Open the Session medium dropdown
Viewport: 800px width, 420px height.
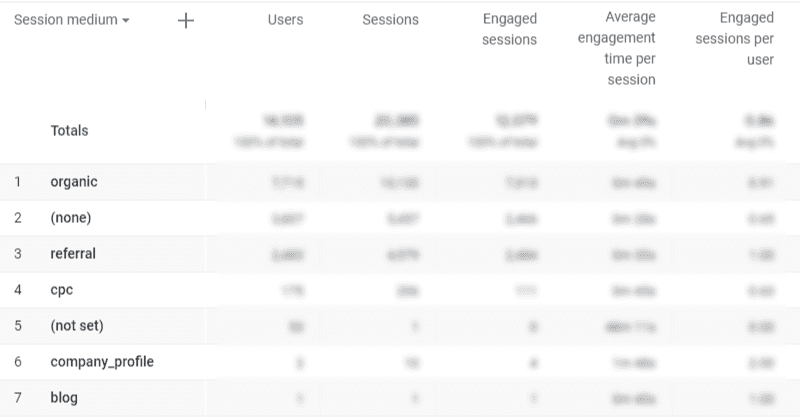click(x=71, y=20)
